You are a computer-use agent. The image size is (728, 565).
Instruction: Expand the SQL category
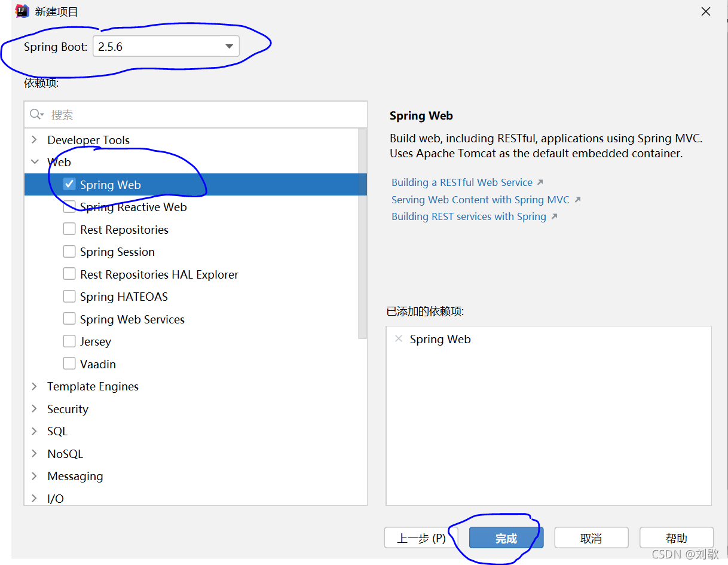click(35, 431)
